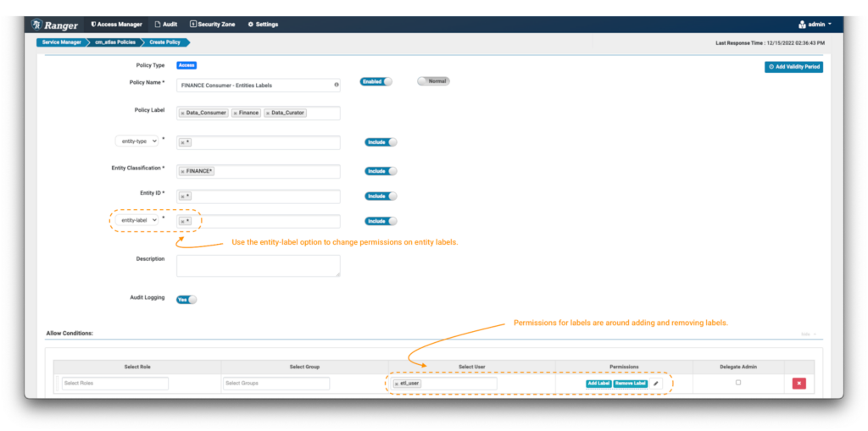Open the Audit tab
The height and width of the screenshot is (431, 868).
(165, 24)
